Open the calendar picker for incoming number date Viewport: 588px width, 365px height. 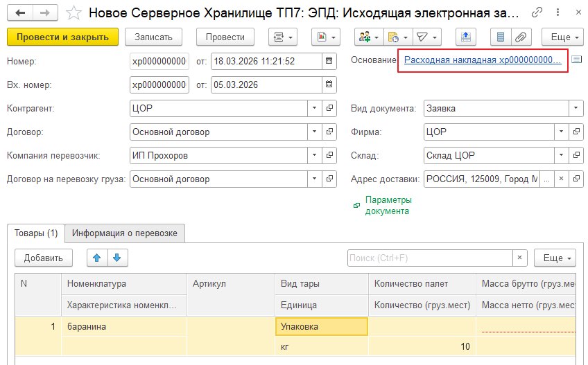(329, 84)
